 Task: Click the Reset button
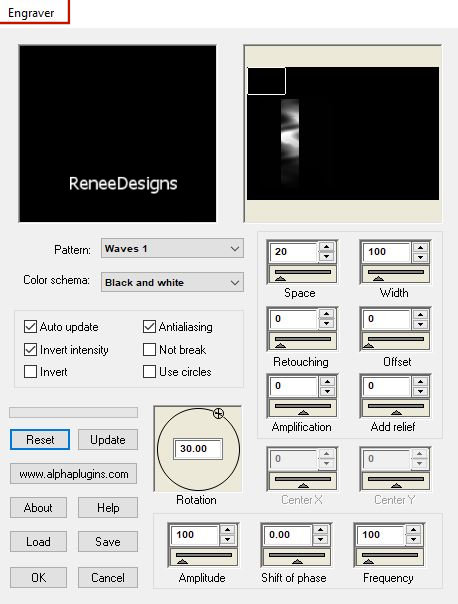(x=40, y=440)
